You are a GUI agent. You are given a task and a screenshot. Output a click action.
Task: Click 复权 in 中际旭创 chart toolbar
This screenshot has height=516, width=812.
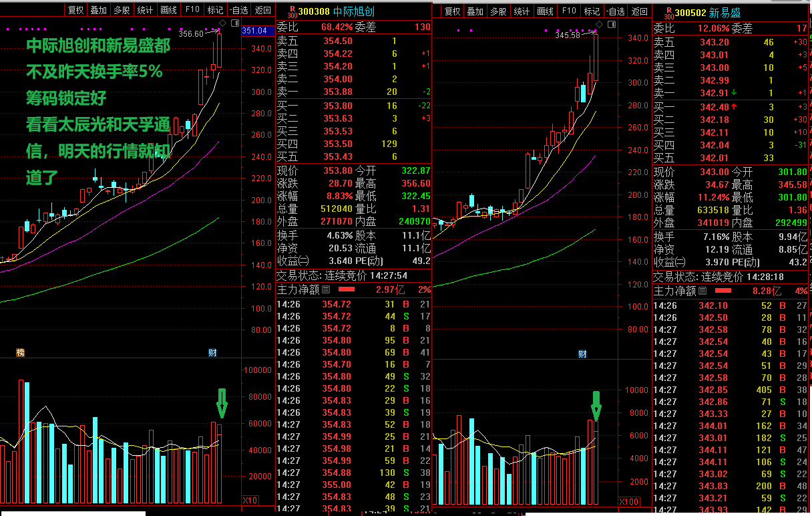point(75,10)
